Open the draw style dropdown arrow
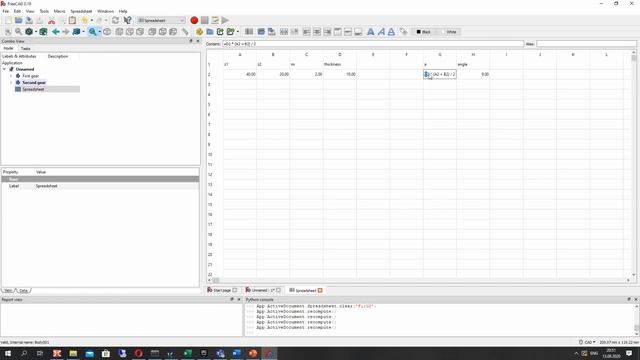The image size is (640, 360). pos(36,32)
